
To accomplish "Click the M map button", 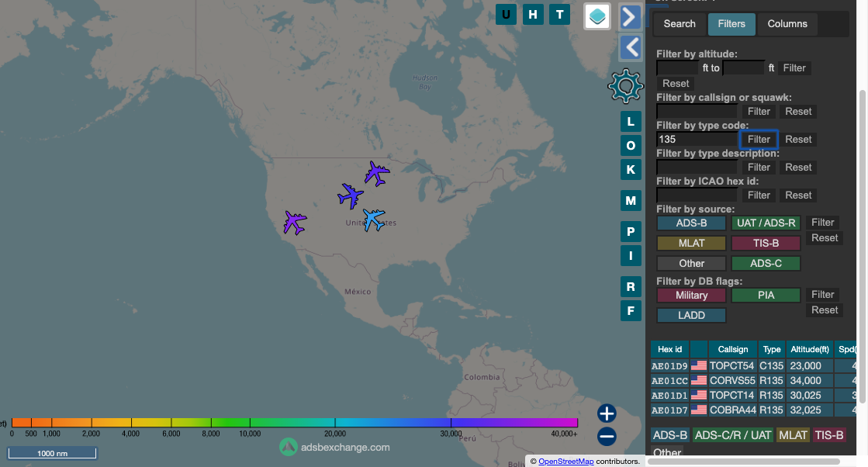I will [x=631, y=201].
